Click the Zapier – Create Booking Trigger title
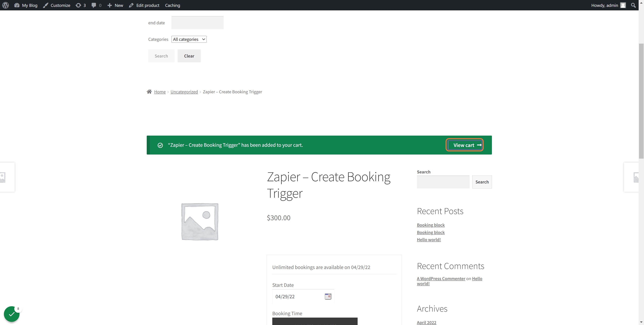Viewport: 644px width, 325px height. pos(328,185)
